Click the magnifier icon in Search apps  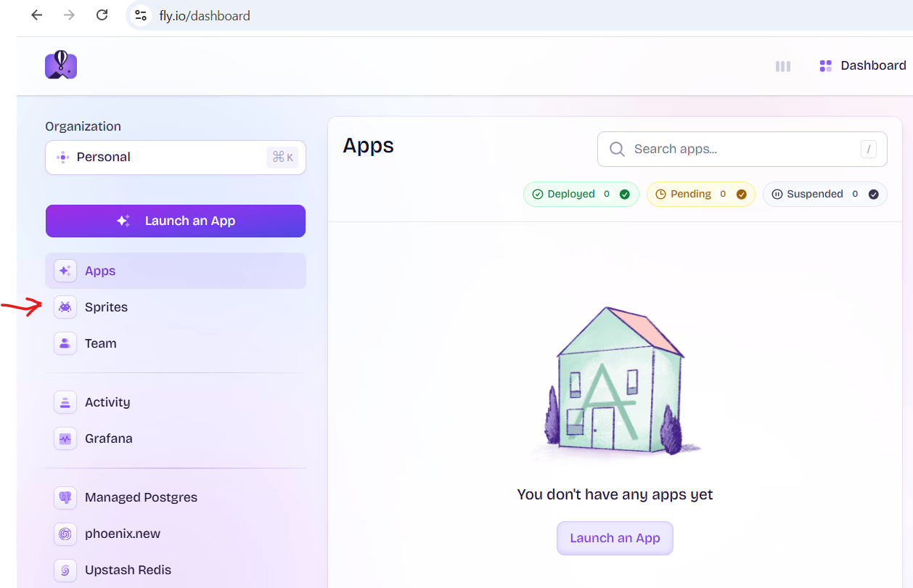pyautogui.click(x=617, y=149)
